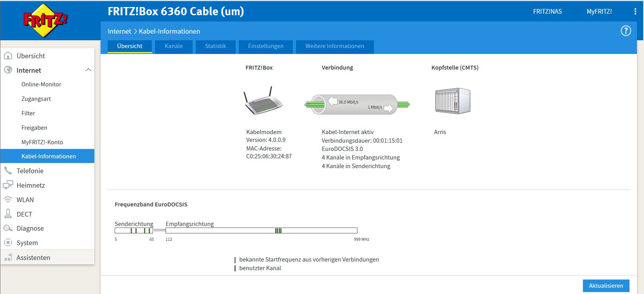Click the 'Frequenzband EuroDOCSIS' heading
This screenshot has height=294, width=644.
click(x=151, y=204)
